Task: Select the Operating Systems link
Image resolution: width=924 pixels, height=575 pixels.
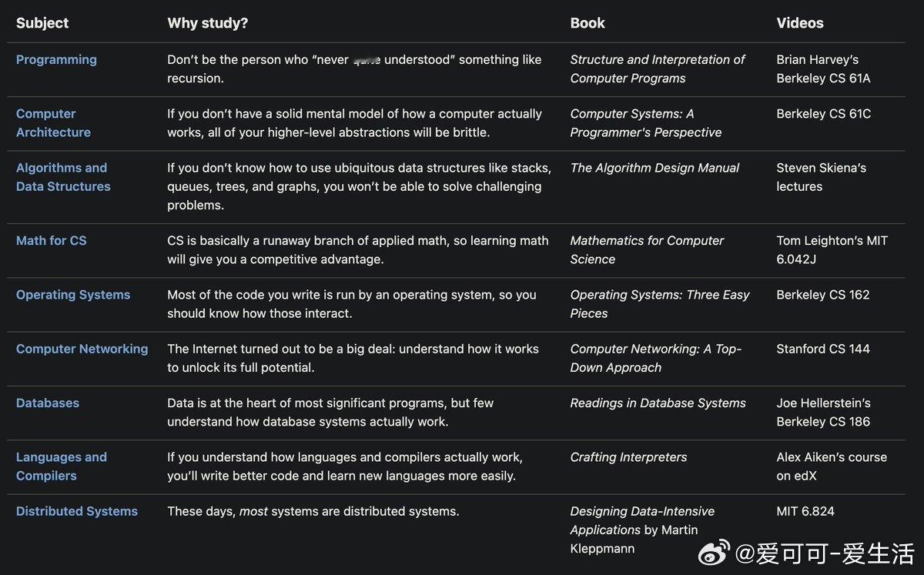Action: point(73,295)
